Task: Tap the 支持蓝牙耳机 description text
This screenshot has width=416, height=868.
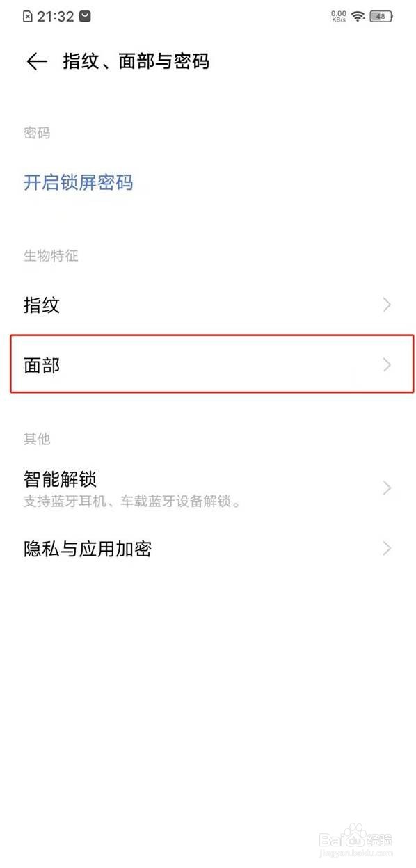Action: (x=132, y=501)
